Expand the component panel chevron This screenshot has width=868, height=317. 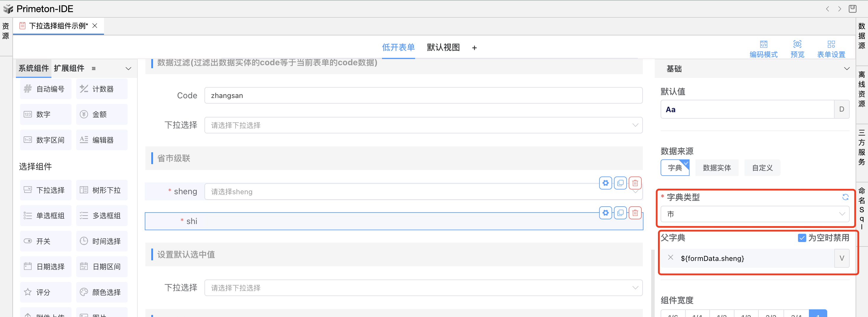pyautogui.click(x=129, y=69)
